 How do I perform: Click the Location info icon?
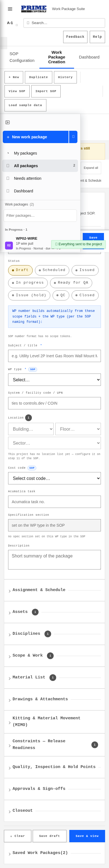(29, 417)
